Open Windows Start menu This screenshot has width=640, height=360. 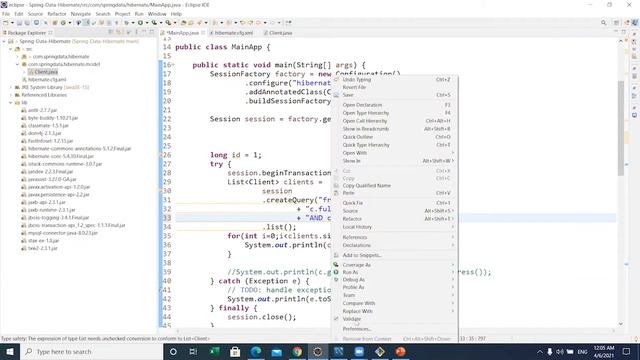click(x=10, y=351)
